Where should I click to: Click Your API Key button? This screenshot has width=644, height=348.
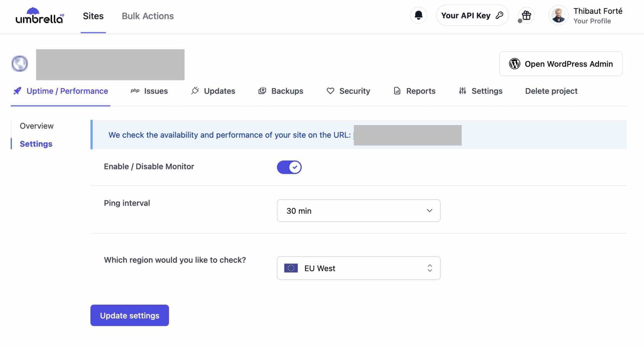472,15
